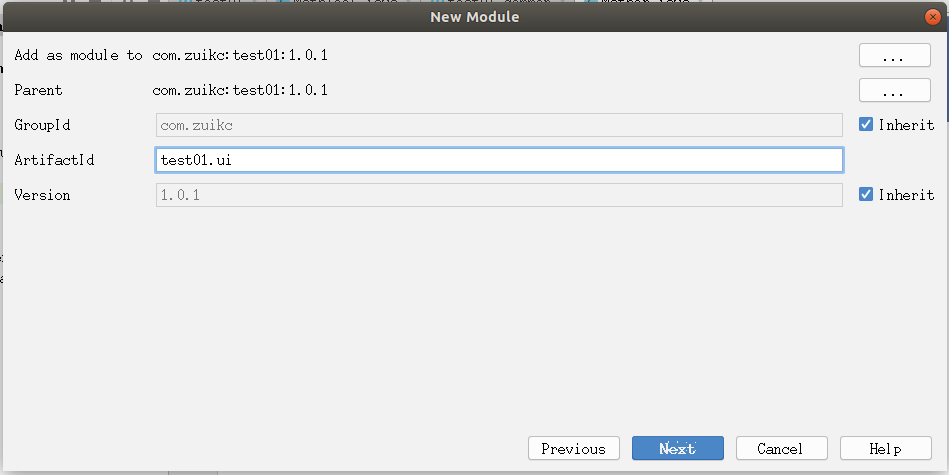
Task: Click the New Module title bar text
Action: [474, 17]
